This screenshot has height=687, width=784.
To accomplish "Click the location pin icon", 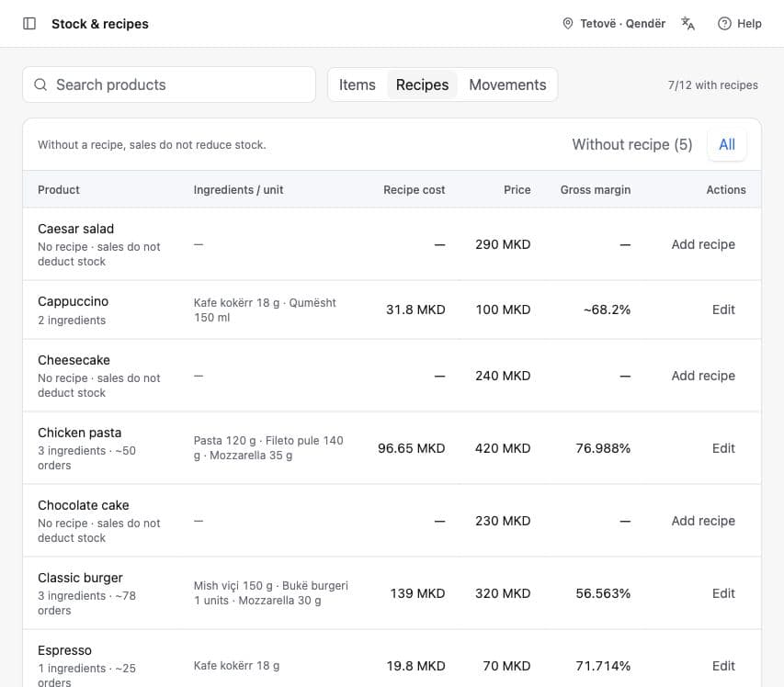I will [x=567, y=24].
